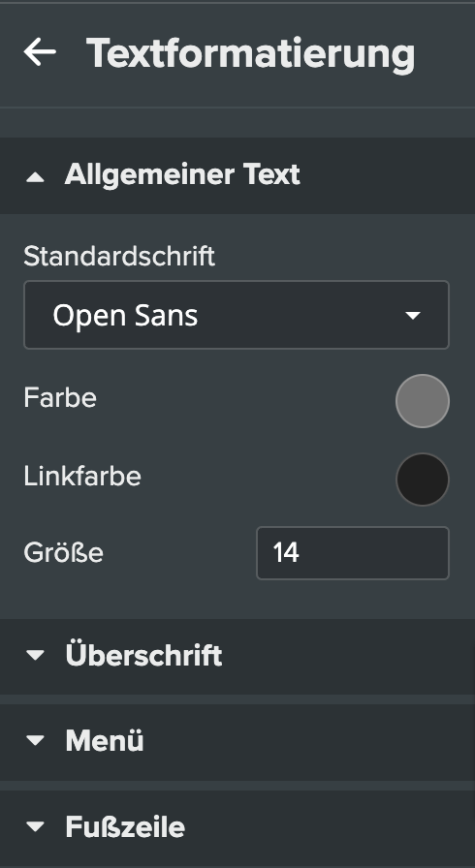Click the Überschrift expand triangle icon
Screen dimensions: 475x868
pos(36,656)
